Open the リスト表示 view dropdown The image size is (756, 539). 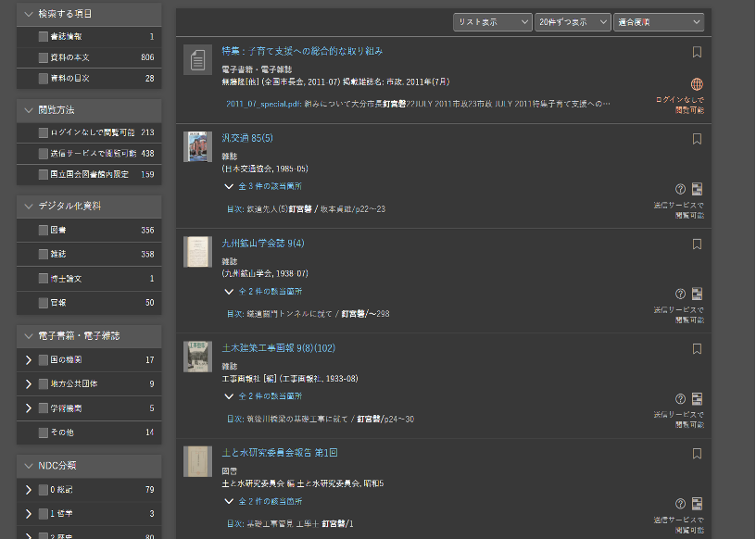tap(492, 22)
